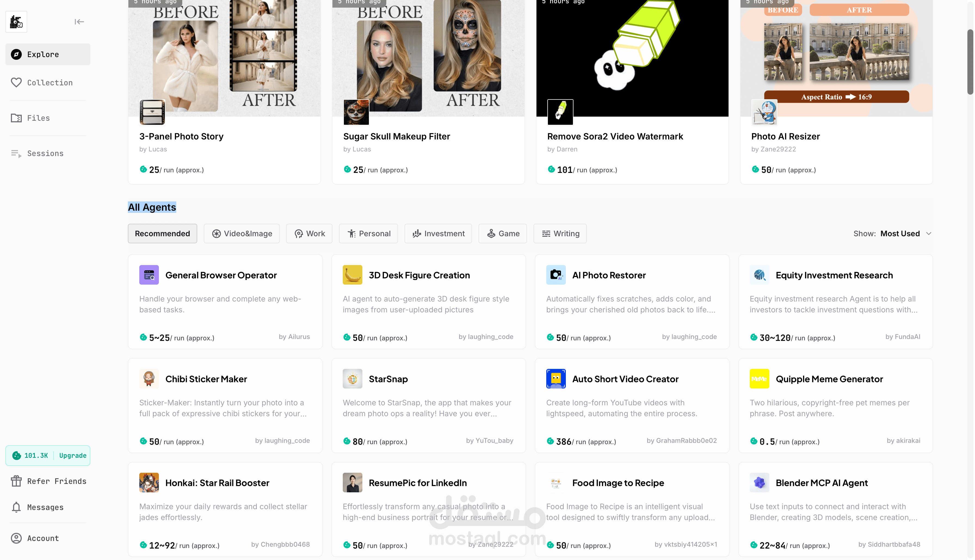The image size is (975, 560).
Task: Open Files via the folder icon
Action: click(16, 118)
